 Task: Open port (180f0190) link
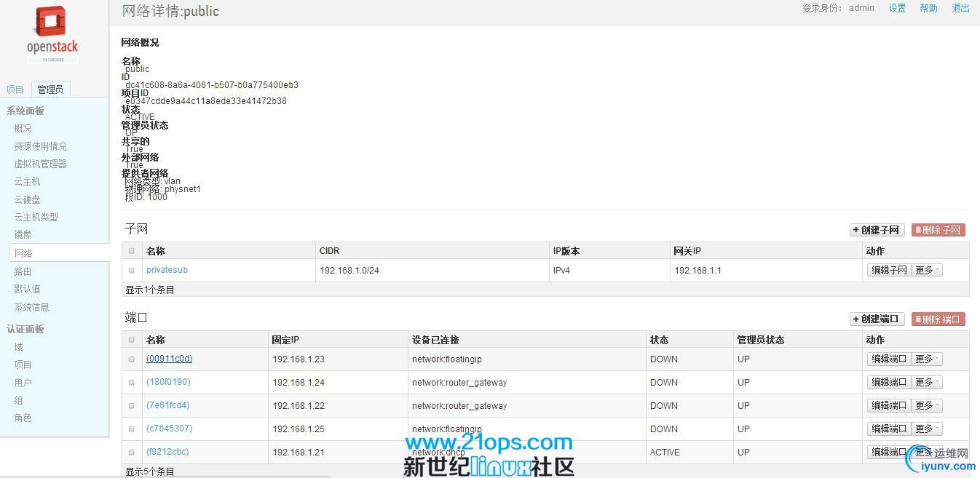[168, 382]
